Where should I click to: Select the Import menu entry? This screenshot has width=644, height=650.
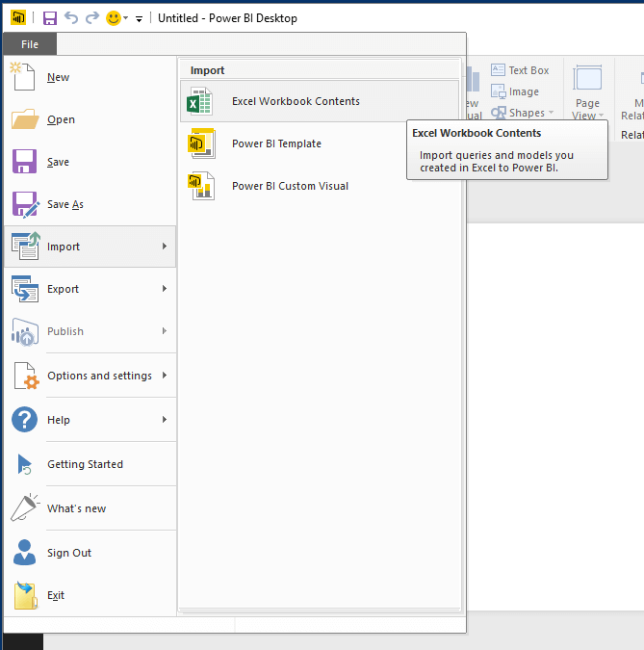click(x=90, y=247)
